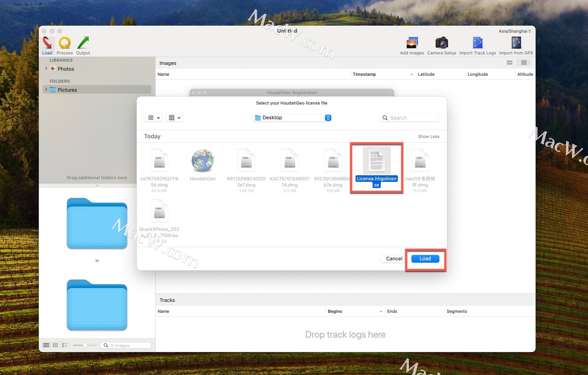Select ce787563f62FF95b.dmg file

159,170
